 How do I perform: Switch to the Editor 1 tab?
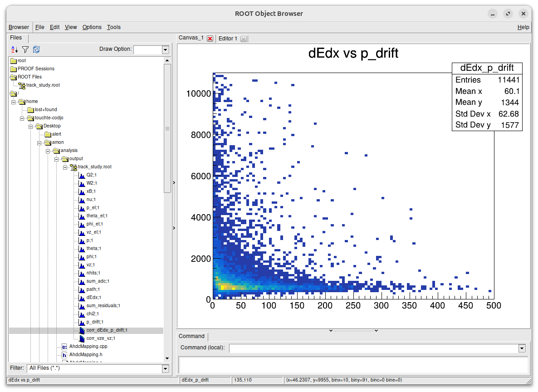point(228,39)
